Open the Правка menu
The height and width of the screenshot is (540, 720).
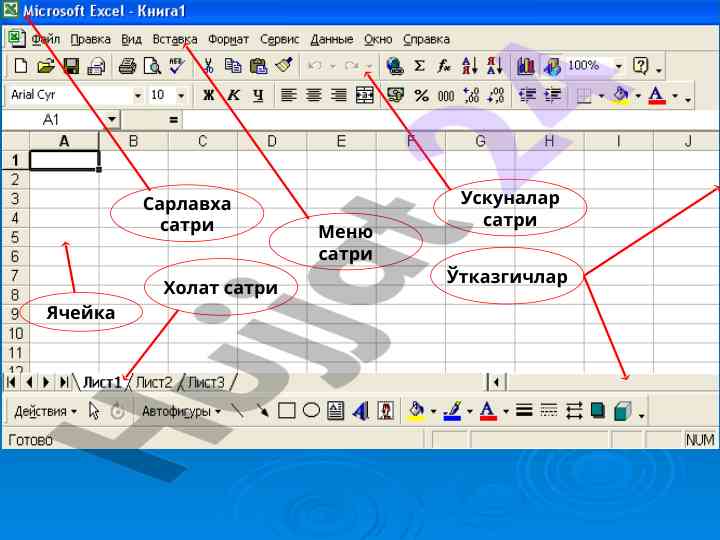(90, 39)
